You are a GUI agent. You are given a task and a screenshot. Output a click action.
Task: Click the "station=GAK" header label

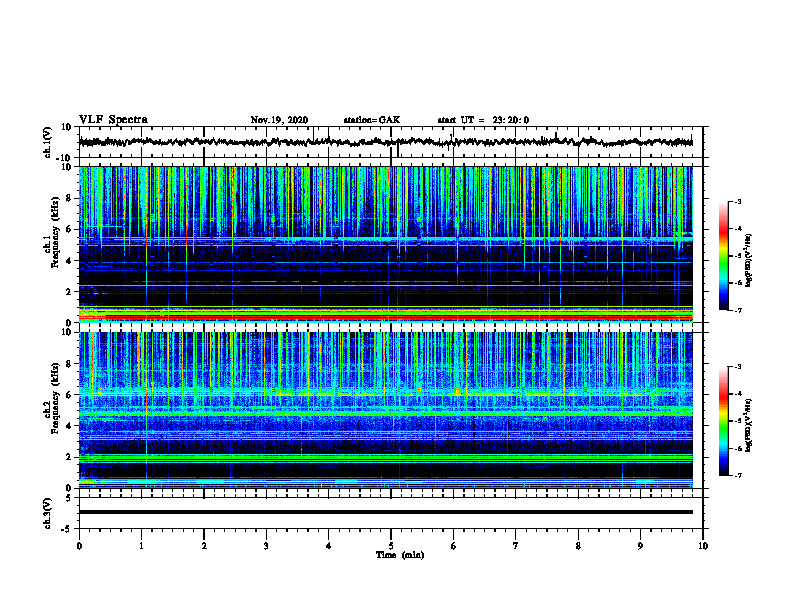[372, 120]
